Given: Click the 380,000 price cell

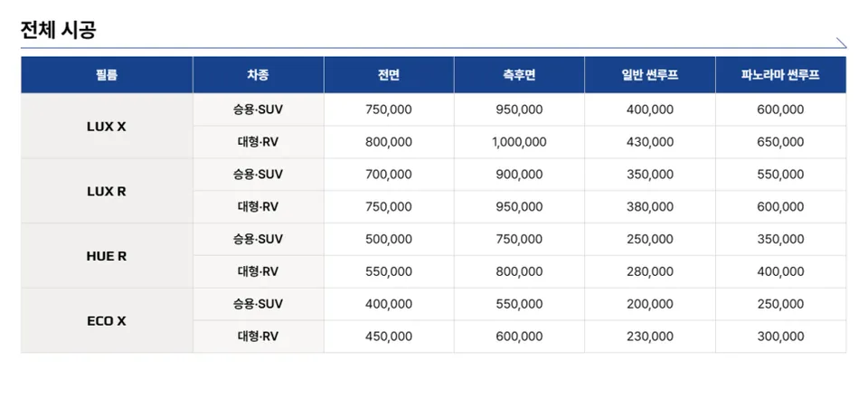Looking at the screenshot, I should tap(650, 206).
